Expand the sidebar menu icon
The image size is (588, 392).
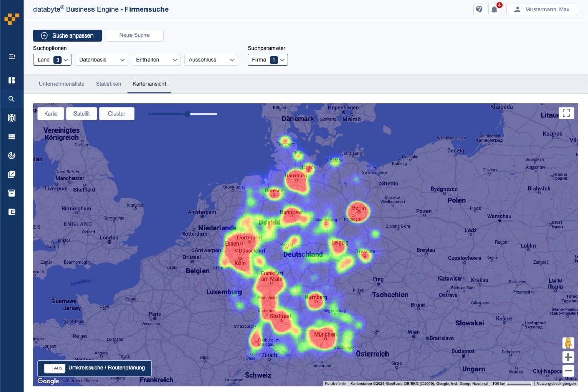pyautogui.click(x=12, y=57)
